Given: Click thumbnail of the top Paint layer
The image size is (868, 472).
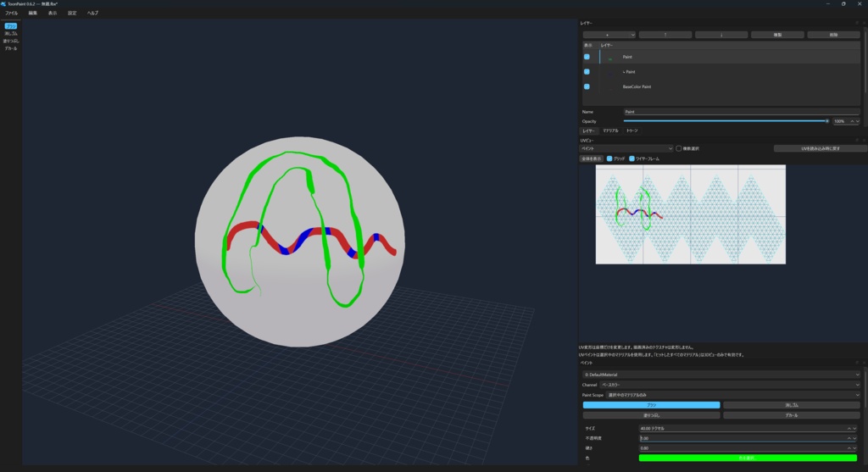Looking at the screenshot, I should (x=610, y=57).
